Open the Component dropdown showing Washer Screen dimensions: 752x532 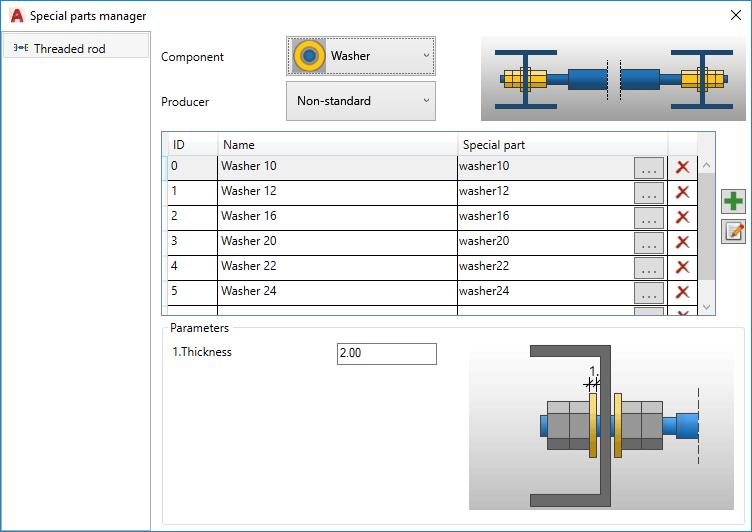tap(361, 56)
